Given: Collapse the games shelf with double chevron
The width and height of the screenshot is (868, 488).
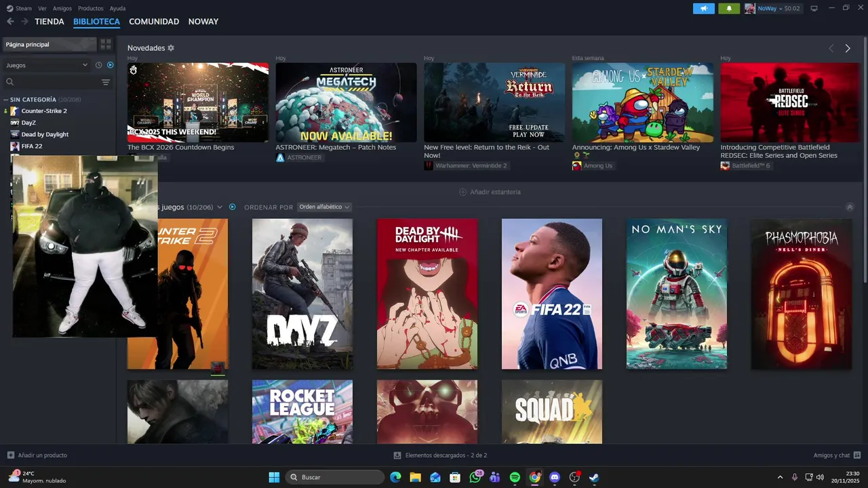Looking at the screenshot, I should coord(850,207).
